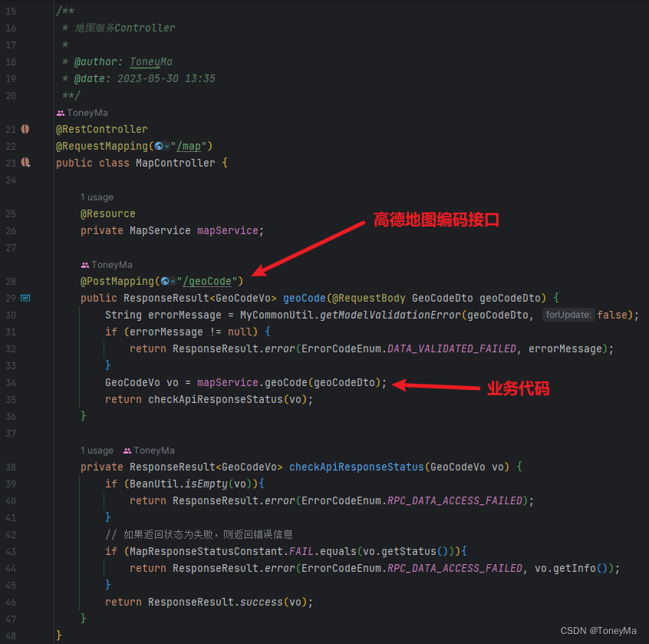Click the gutter icon on the MapController class line

pyautogui.click(x=25, y=163)
